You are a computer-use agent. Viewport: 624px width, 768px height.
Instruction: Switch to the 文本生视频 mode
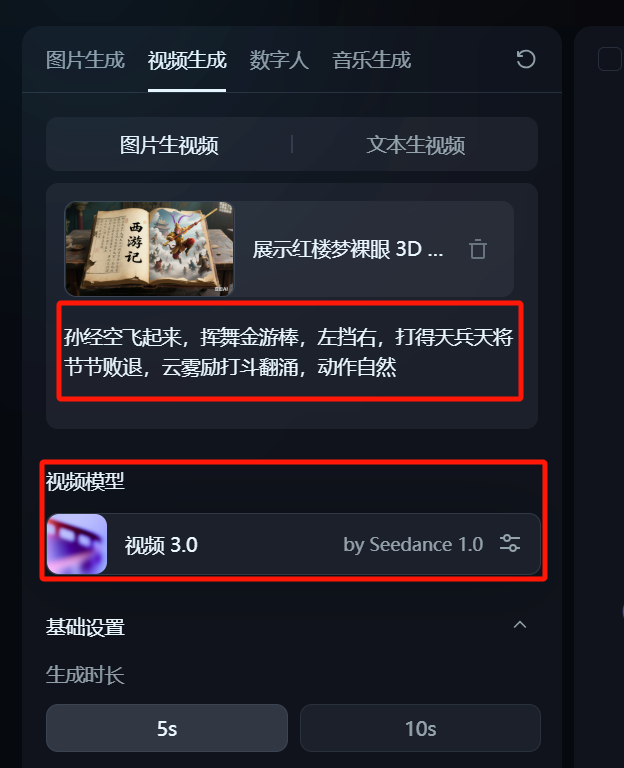(x=415, y=145)
